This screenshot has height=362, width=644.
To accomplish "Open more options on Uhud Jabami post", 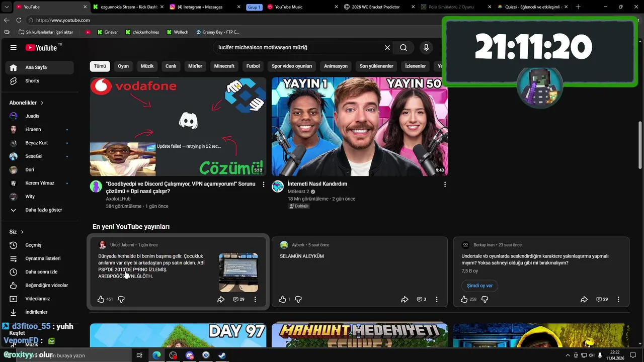I will tap(255, 299).
